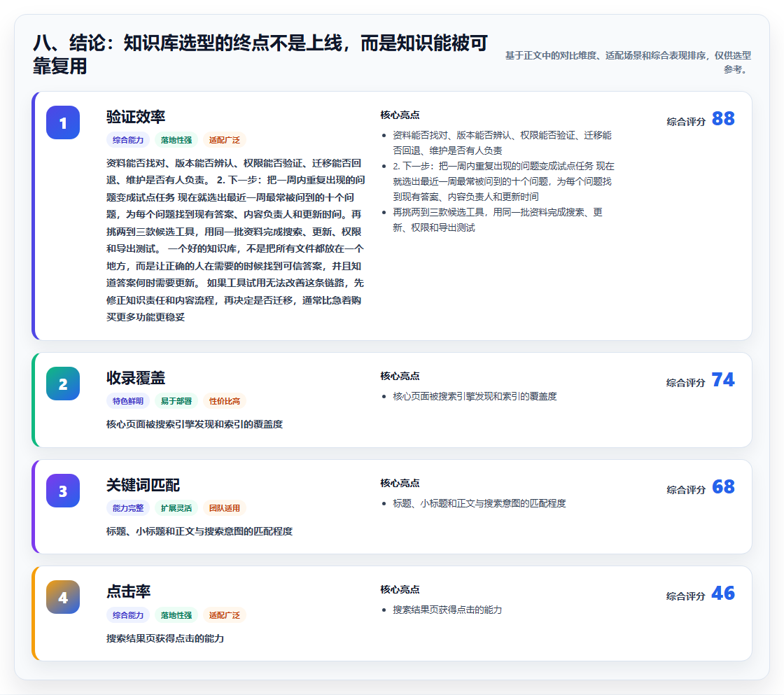Click 核心亮点 heading in 收录覆盖 card
Image resolution: width=784 pixels, height=695 pixels.
(400, 376)
